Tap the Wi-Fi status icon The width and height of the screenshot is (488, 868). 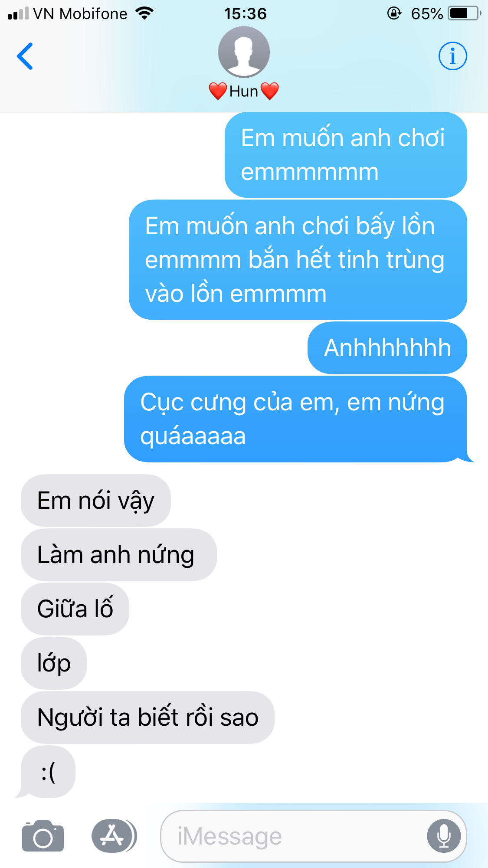click(x=144, y=13)
